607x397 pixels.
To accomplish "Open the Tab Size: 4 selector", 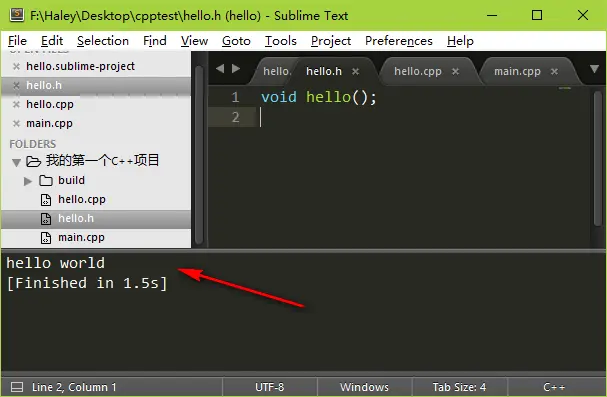I will tap(459, 387).
